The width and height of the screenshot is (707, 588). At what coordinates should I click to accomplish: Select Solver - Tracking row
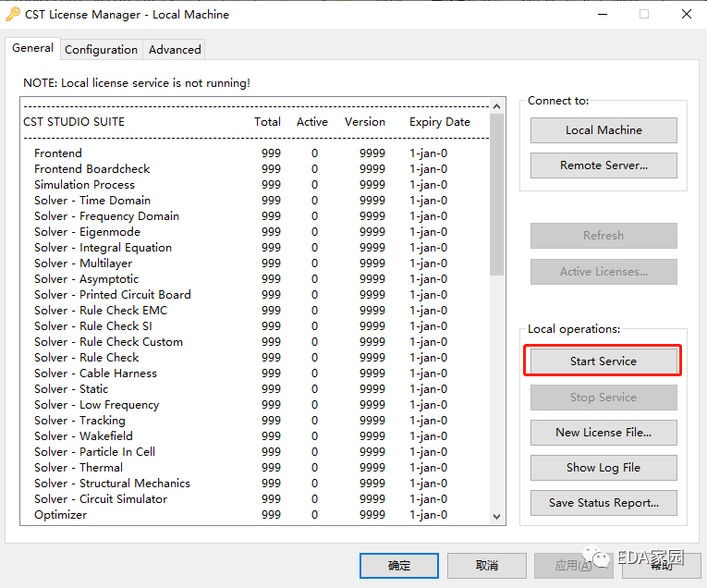(240, 421)
